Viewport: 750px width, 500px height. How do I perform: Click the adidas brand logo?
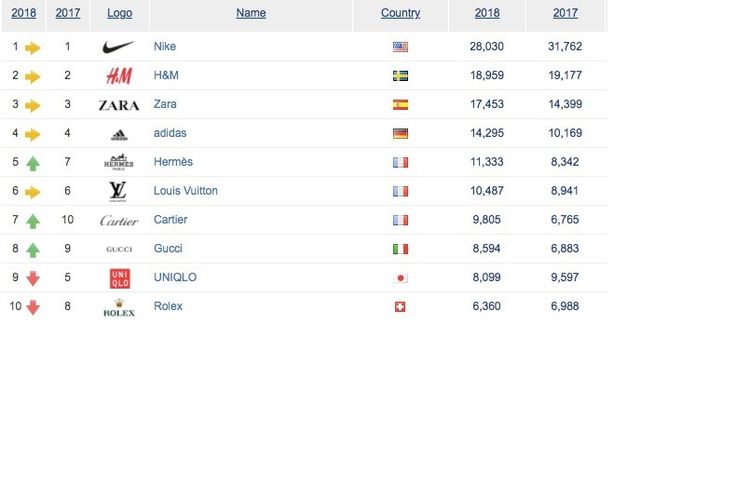click(119, 134)
